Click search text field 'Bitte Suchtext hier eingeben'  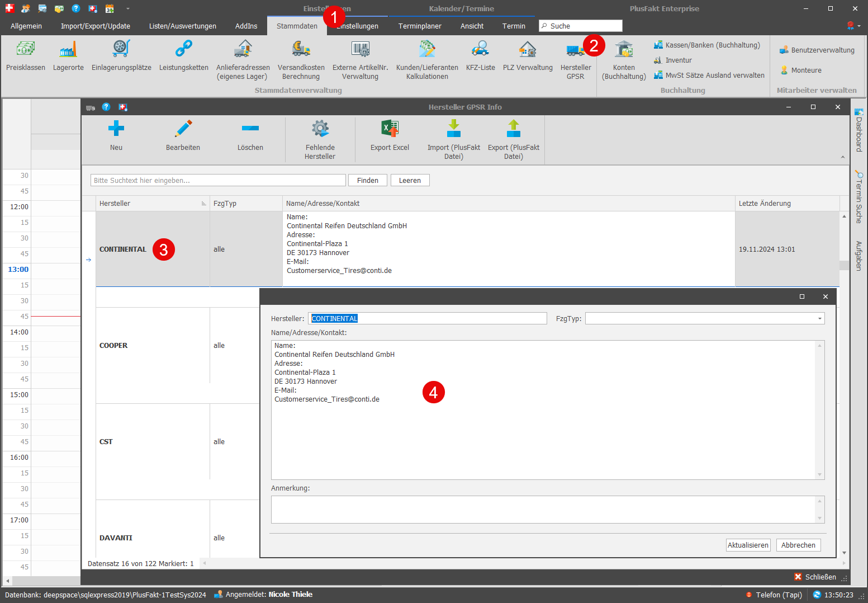(x=218, y=180)
